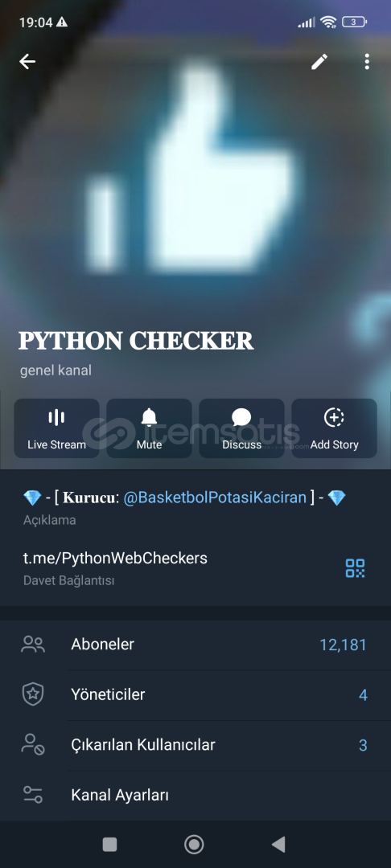Tap the subscribers people icon

tap(33, 645)
